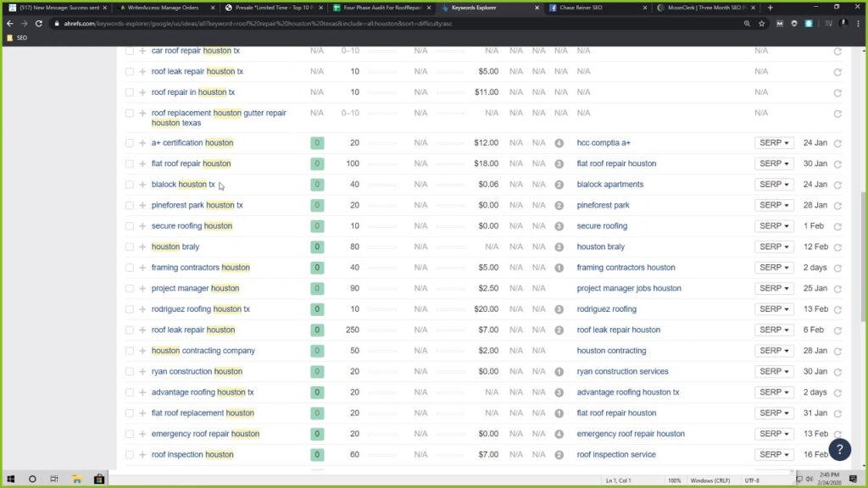
Task: Check the 'flat roof repair houston' row
Action: coord(130,164)
